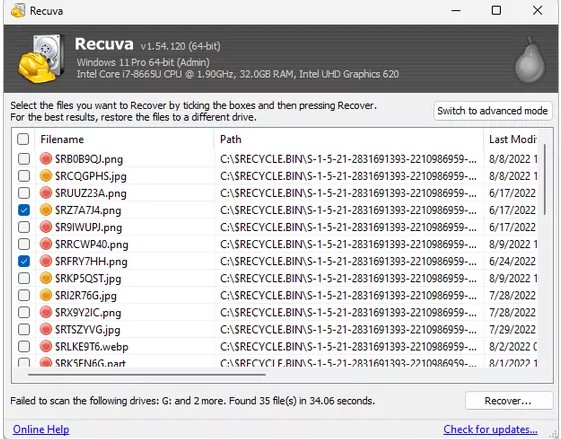561x439 pixels.
Task: Tick the checkbox for $RLKE9T6.webp
Action: [24, 346]
